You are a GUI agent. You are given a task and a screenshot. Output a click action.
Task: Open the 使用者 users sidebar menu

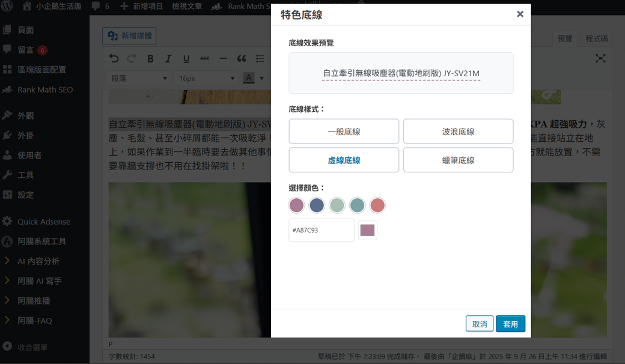pyautogui.click(x=29, y=156)
